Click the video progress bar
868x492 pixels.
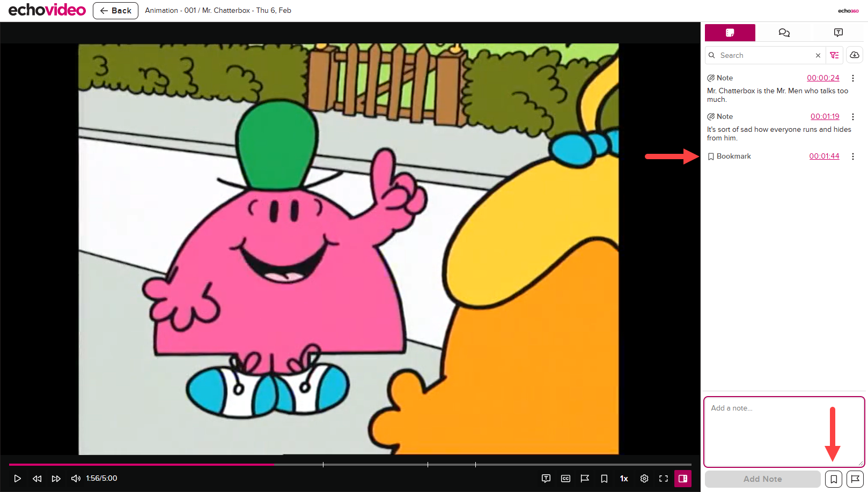[x=350, y=465]
